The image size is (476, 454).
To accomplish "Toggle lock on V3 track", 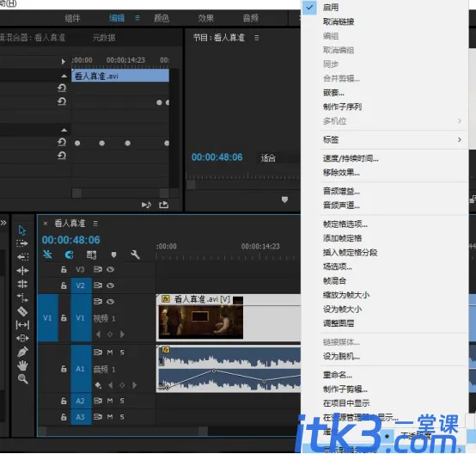I will (64, 269).
